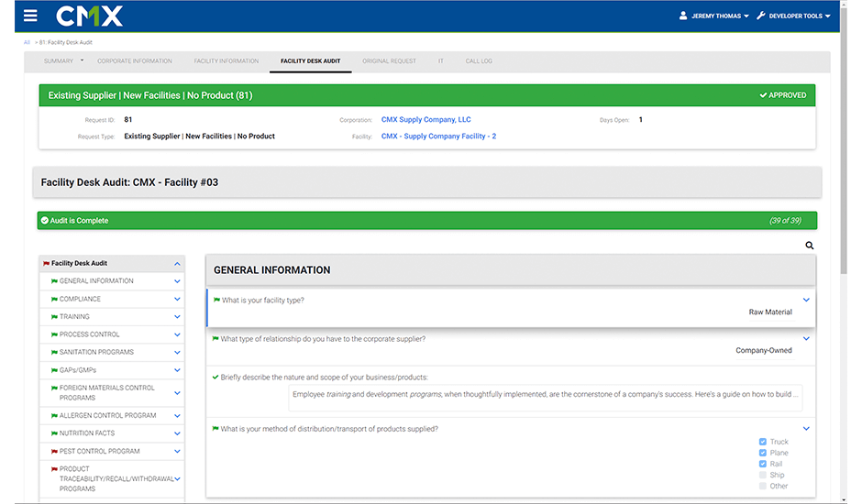The height and width of the screenshot is (504, 862).
Task: Switch to the Original Request tab
Action: (x=389, y=61)
